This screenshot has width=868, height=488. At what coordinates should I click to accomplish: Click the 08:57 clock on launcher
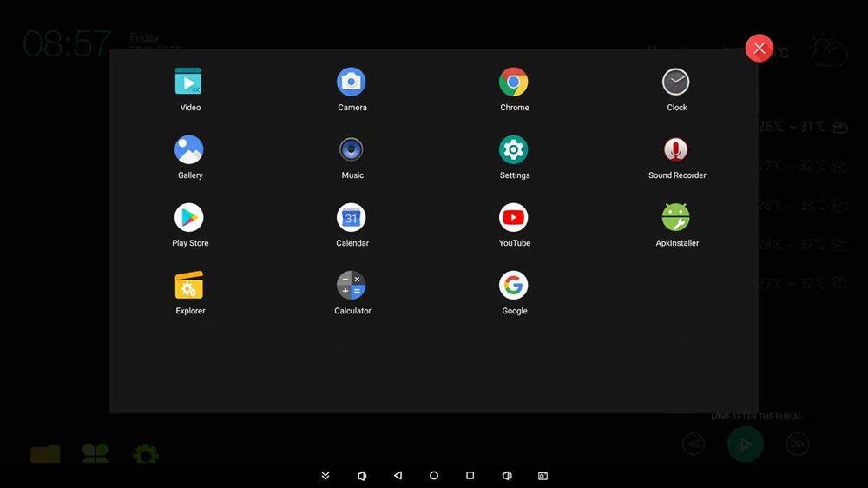click(67, 43)
